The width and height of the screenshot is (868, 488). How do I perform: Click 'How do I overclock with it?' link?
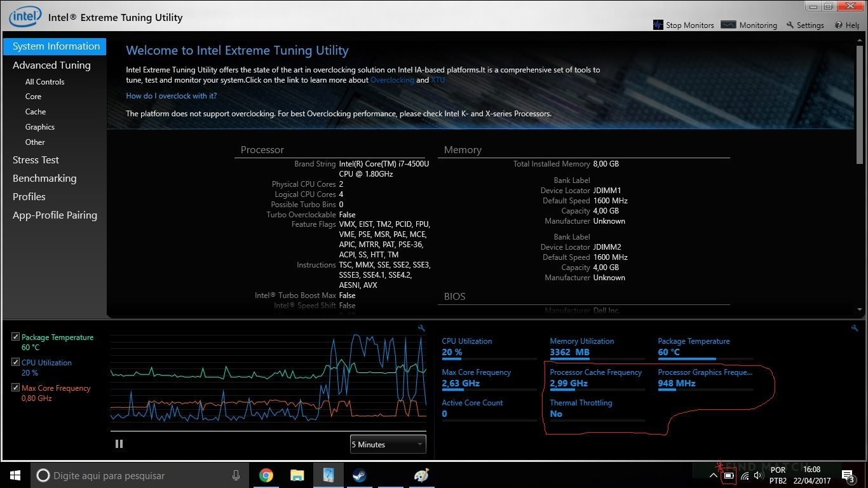click(x=172, y=96)
